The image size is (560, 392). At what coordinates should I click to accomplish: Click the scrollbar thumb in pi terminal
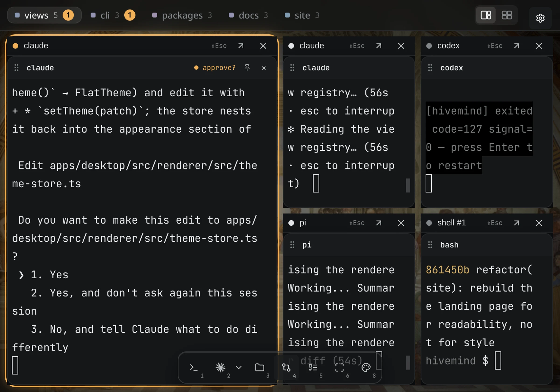(x=408, y=363)
